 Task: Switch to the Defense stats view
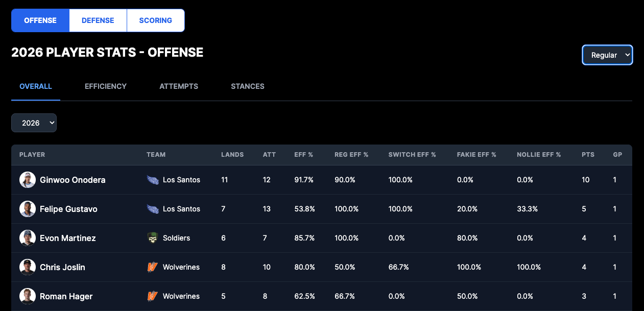tap(98, 20)
